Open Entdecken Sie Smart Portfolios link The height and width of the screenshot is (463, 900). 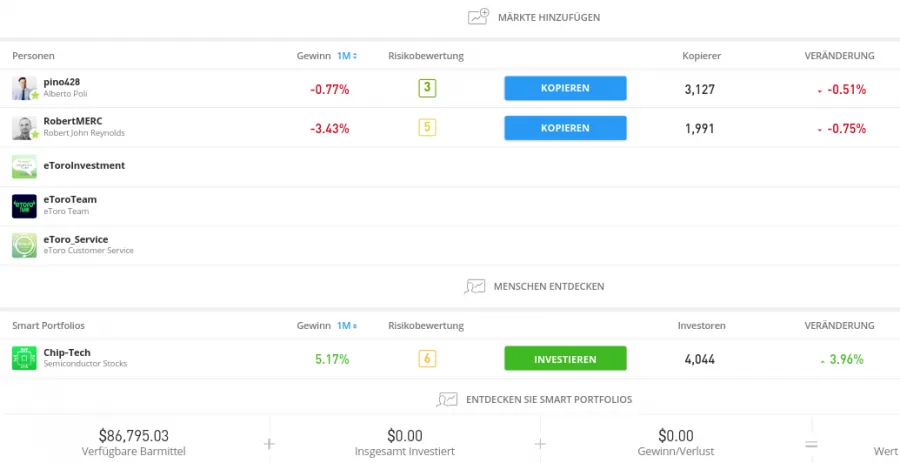(549, 399)
